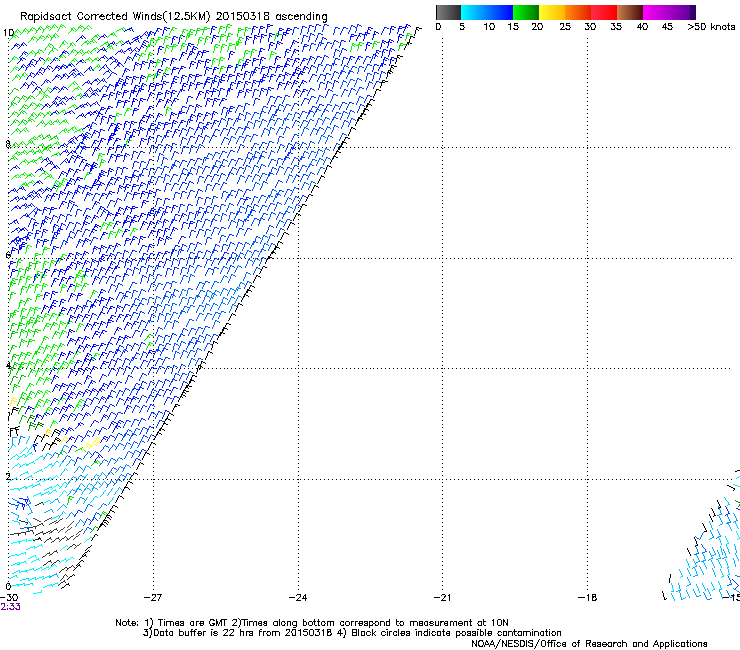Viewport: 740px width, 650px height.
Task: Click the red 30-35 knots legend swatch
Action: 604,12
